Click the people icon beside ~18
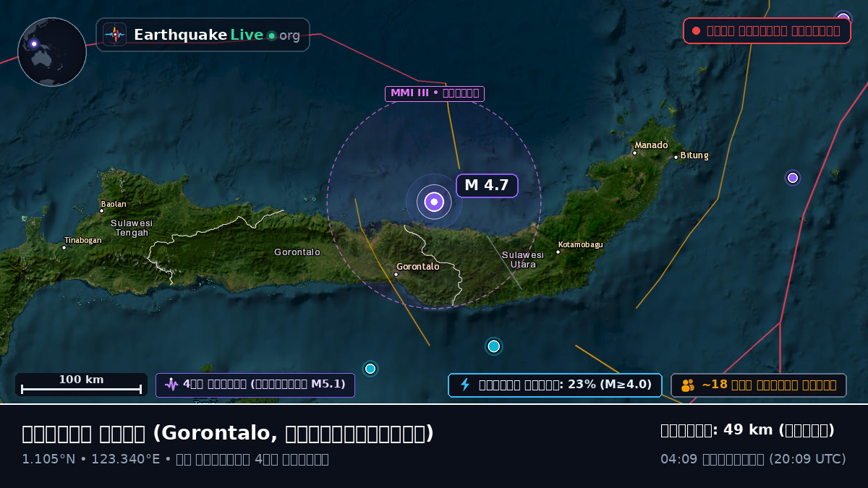 pos(688,385)
